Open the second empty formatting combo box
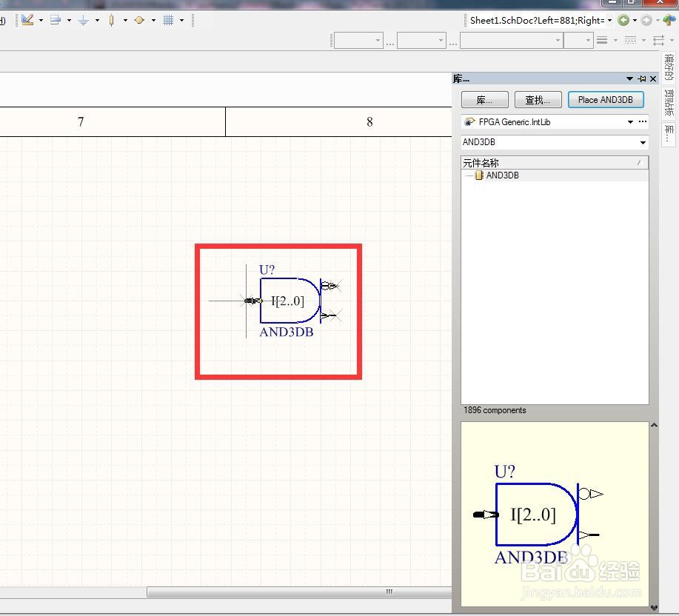The width and height of the screenshot is (679, 616). click(421, 40)
